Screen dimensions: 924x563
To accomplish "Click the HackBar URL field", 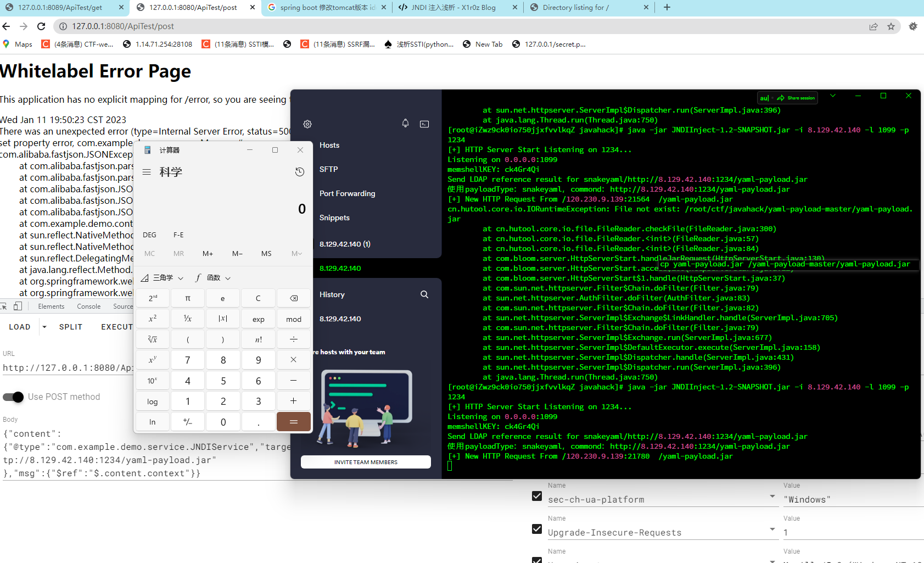I will point(68,367).
